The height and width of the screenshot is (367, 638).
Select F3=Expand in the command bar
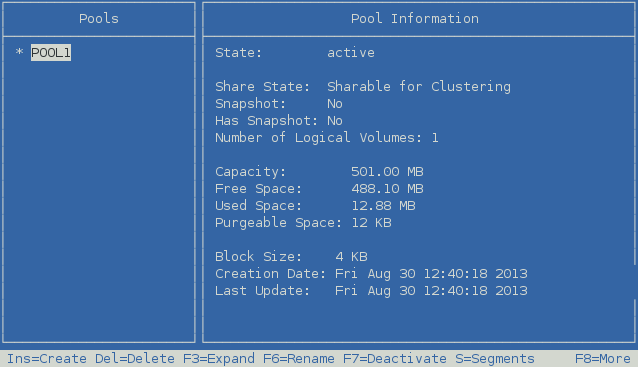tap(218, 359)
